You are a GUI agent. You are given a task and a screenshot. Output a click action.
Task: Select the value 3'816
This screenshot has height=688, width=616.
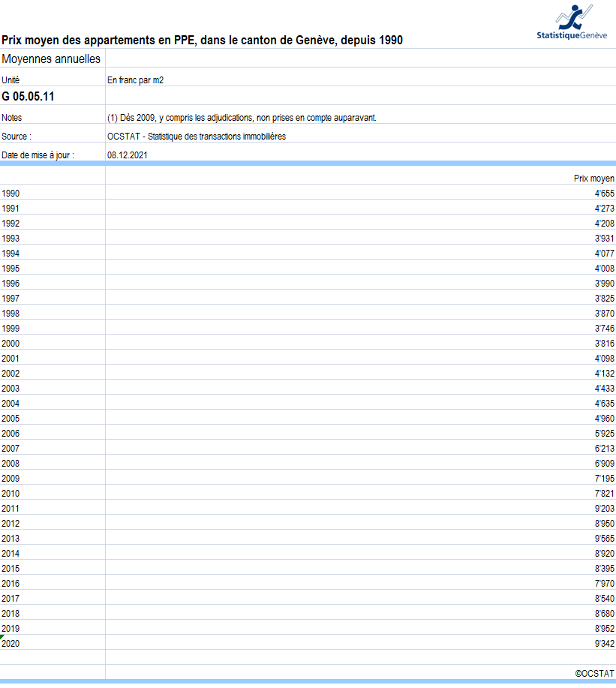pyautogui.click(x=605, y=344)
